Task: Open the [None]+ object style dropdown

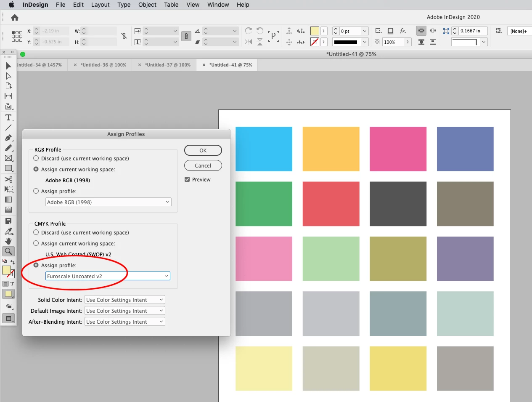Action: click(x=520, y=31)
